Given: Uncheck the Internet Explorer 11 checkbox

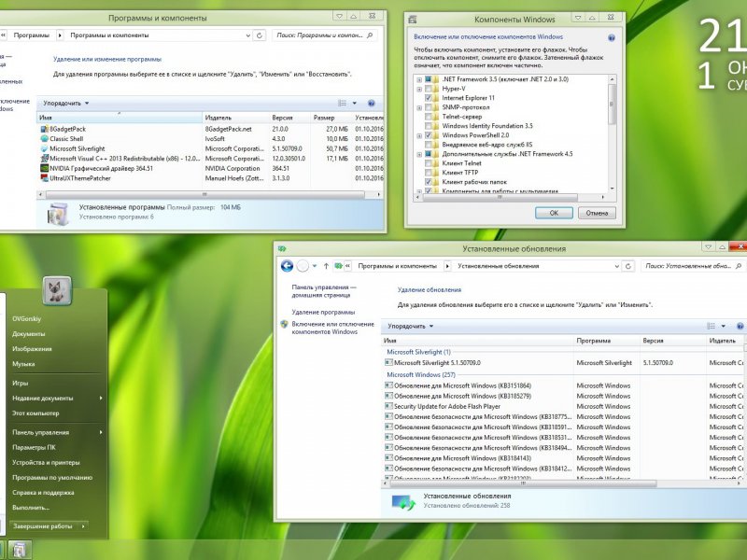Looking at the screenshot, I should 429,98.
